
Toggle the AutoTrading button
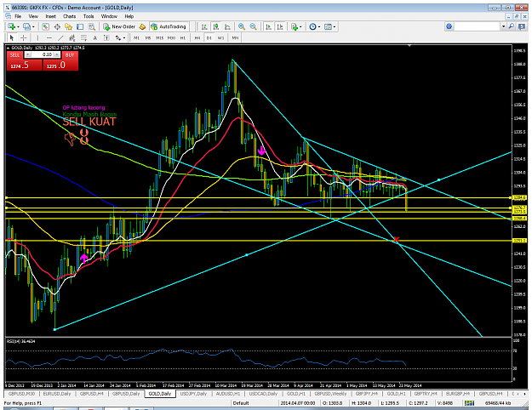pyautogui.click(x=169, y=26)
